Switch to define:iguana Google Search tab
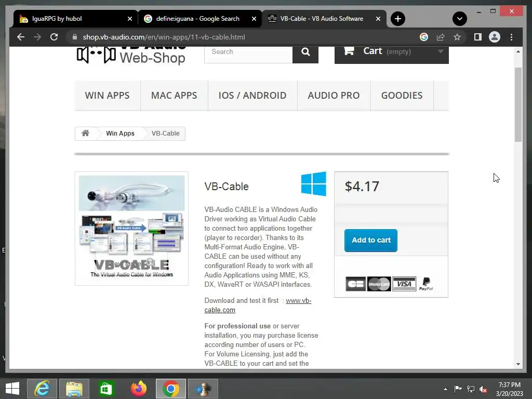 coord(199,19)
